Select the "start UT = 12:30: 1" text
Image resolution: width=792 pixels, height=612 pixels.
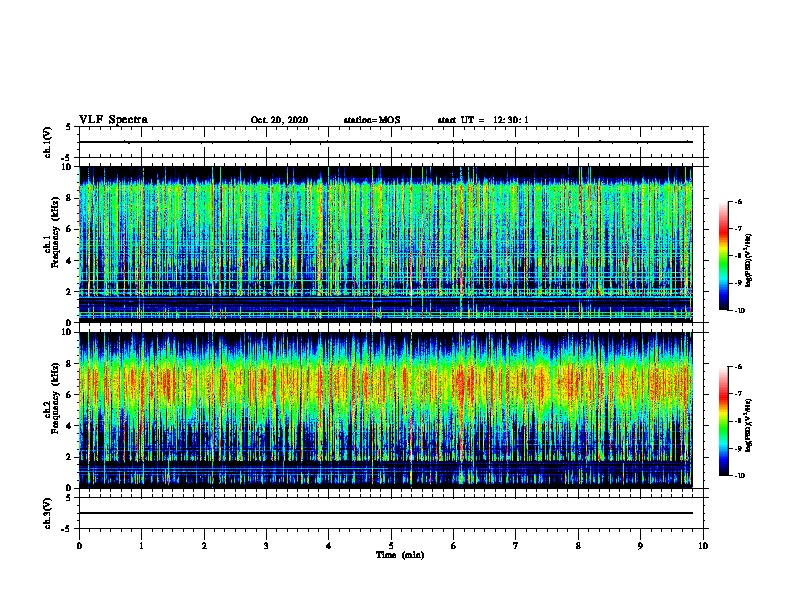483,120
